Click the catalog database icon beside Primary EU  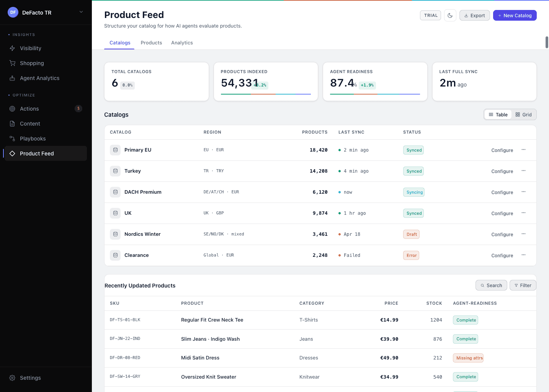[115, 150]
